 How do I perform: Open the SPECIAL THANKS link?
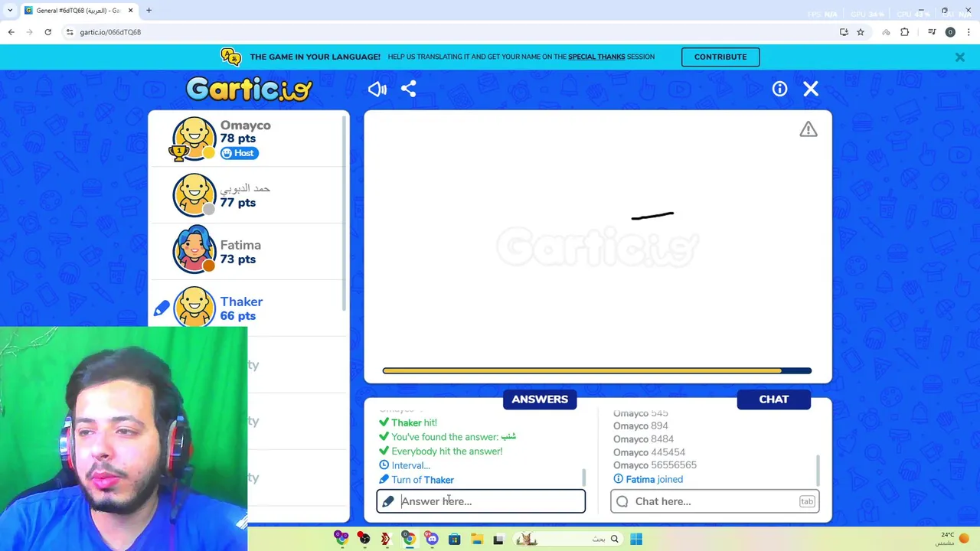[596, 57]
